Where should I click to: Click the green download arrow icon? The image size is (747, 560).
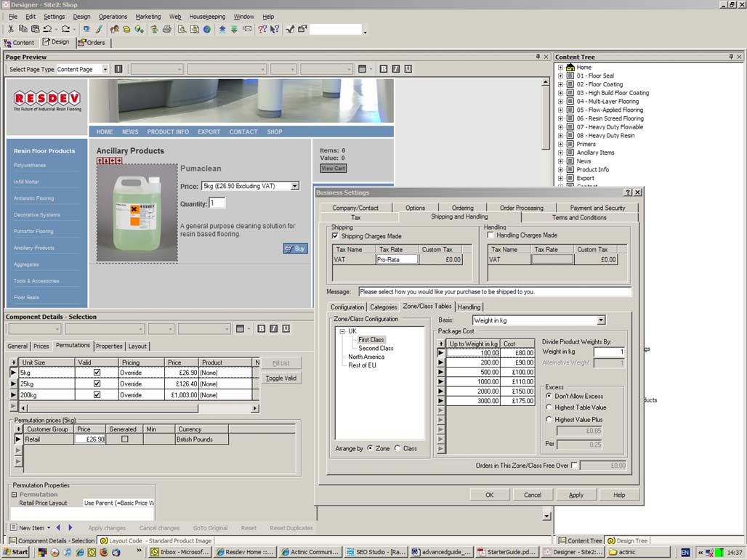click(x=234, y=30)
